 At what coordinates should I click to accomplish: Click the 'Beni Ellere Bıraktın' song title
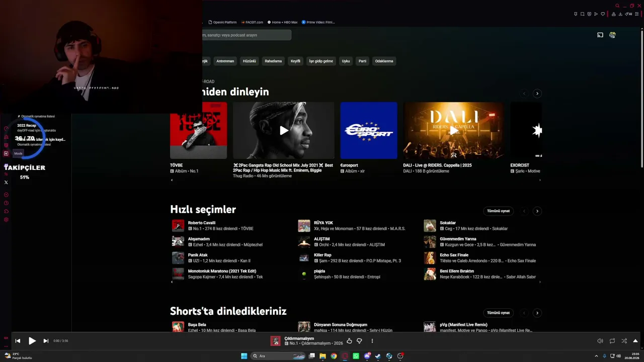coord(458,271)
